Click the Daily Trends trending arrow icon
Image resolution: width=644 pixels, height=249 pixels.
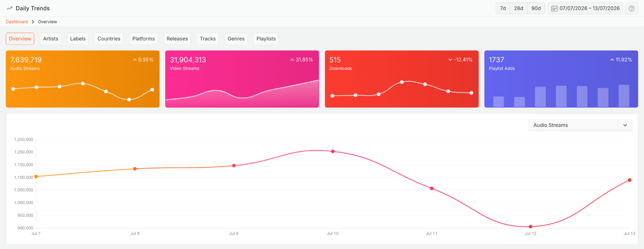click(x=9, y=8)
